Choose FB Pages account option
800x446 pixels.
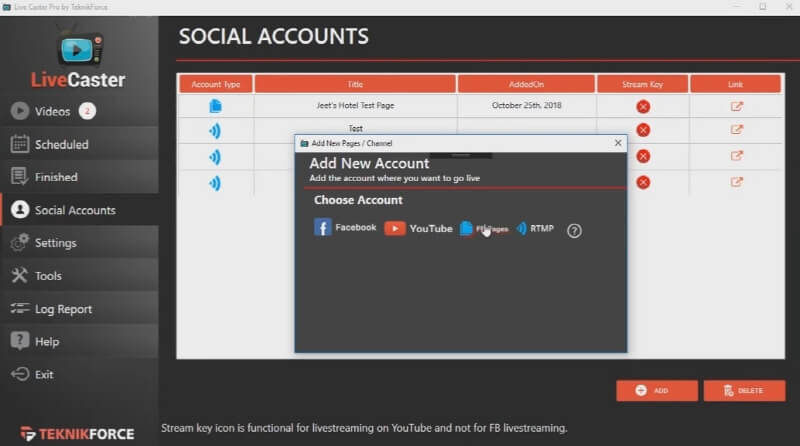pyautogui.click(x=484, y=229)
